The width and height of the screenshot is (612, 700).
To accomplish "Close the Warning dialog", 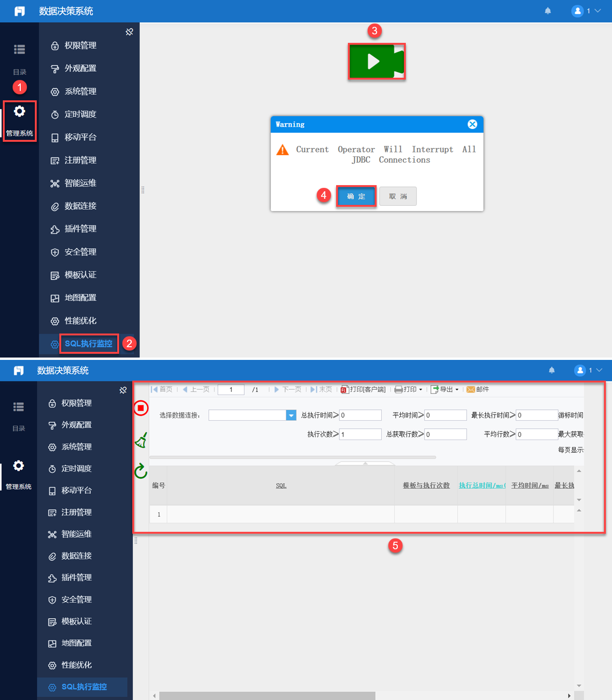I will [472, 124].
